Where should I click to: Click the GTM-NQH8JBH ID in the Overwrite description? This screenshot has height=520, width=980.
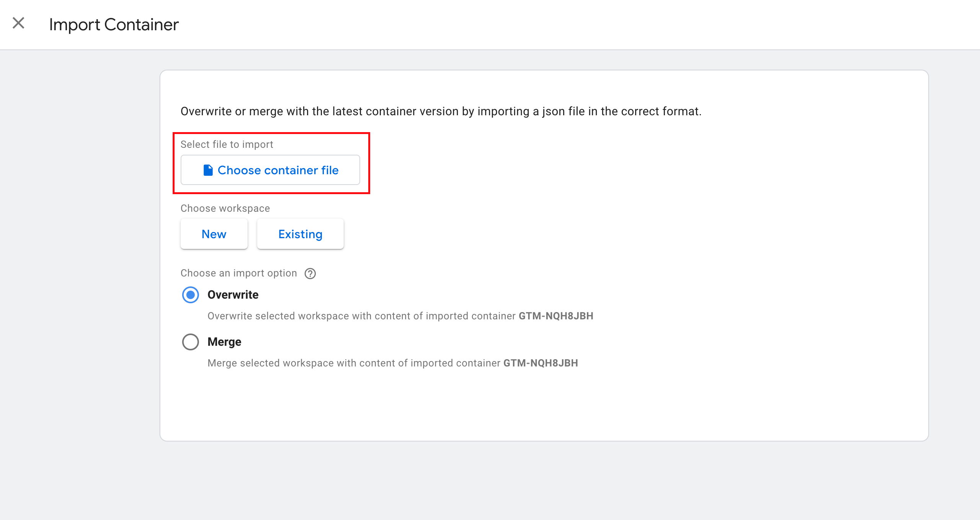click(556, 316)
